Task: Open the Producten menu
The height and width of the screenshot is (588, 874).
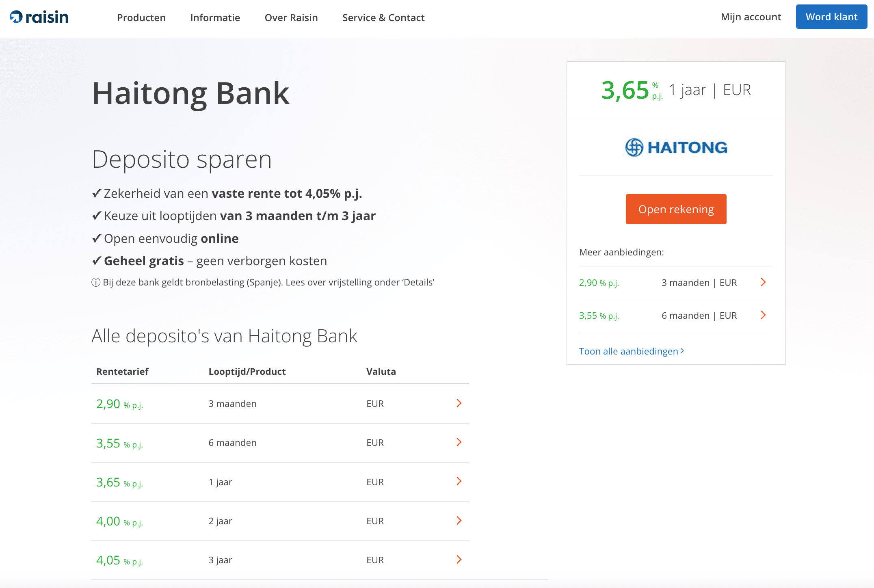Action: click(x=141, y=17)
